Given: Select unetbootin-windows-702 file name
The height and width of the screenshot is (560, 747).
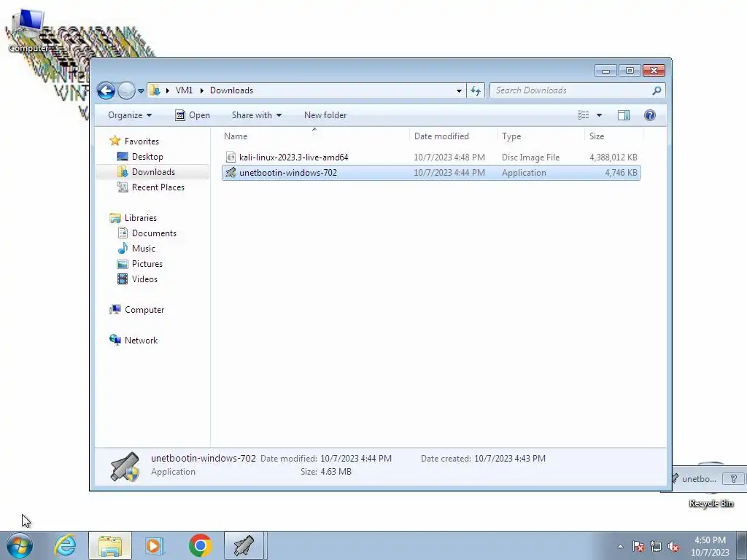Looking at the screenshot, I should click(287, 173).
